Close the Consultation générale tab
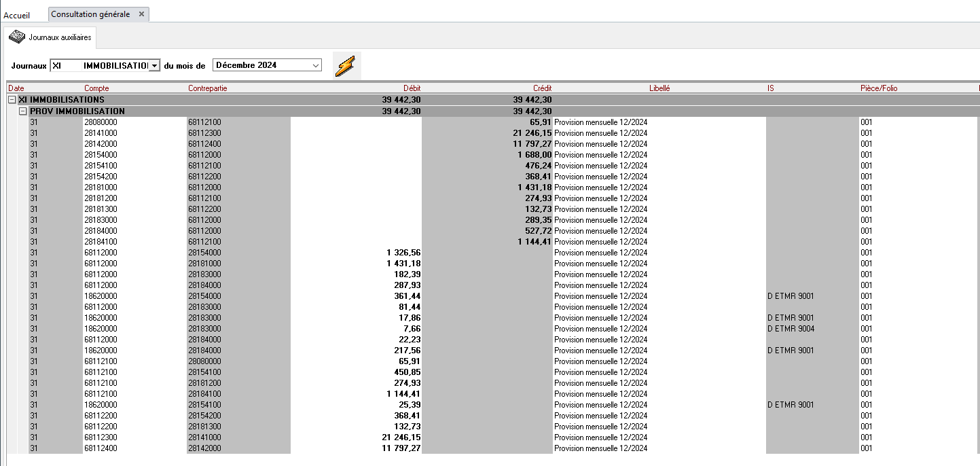 click(x=141, y=14)
